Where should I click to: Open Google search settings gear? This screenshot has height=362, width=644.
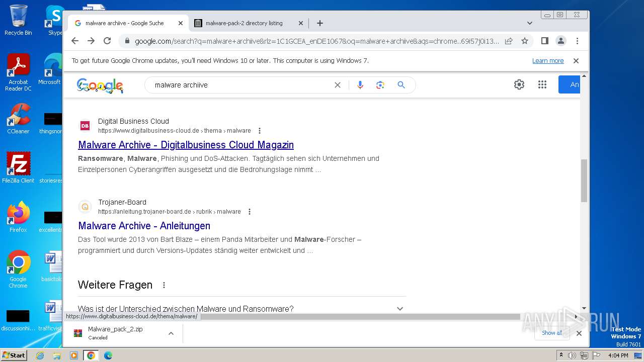(x=519, y=84)
